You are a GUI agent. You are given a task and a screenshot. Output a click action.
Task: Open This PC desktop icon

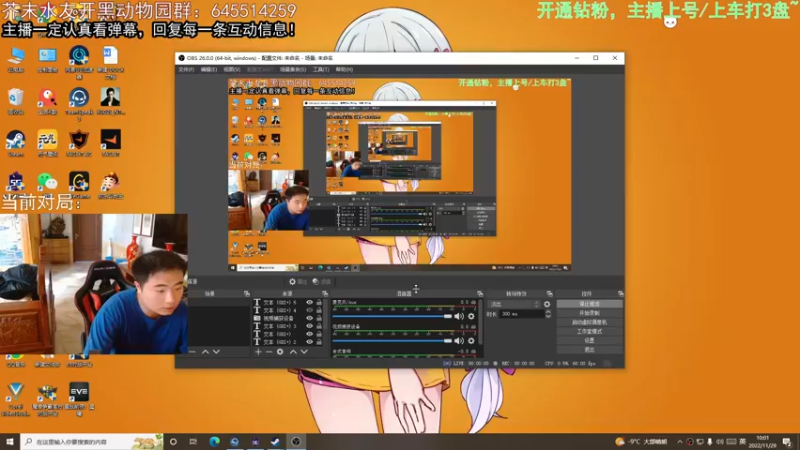coord(16,59)
